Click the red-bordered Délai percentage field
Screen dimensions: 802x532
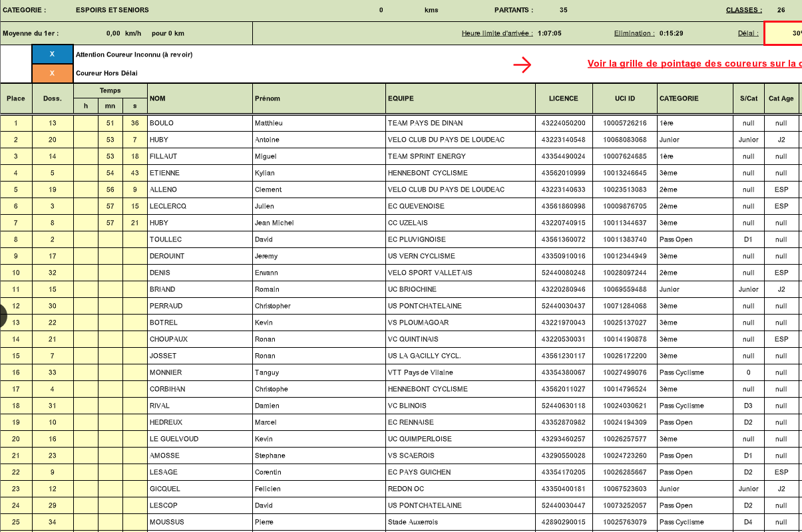click(783, 33)
